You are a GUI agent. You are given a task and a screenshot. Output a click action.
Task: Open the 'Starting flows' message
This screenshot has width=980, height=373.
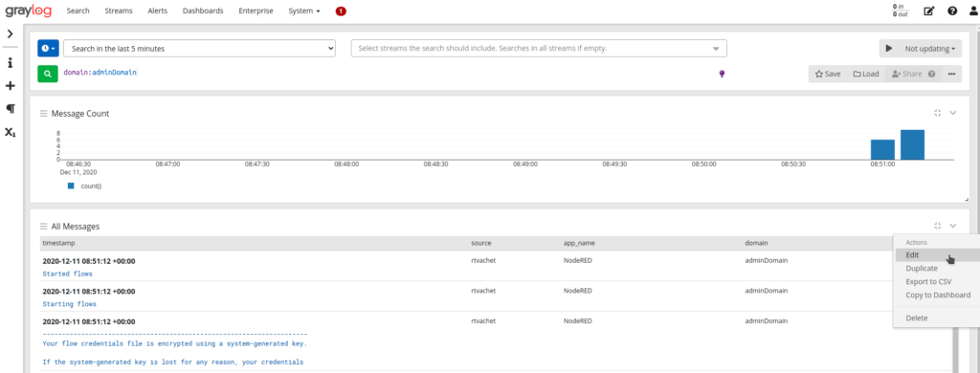click(x=69, y=304)
